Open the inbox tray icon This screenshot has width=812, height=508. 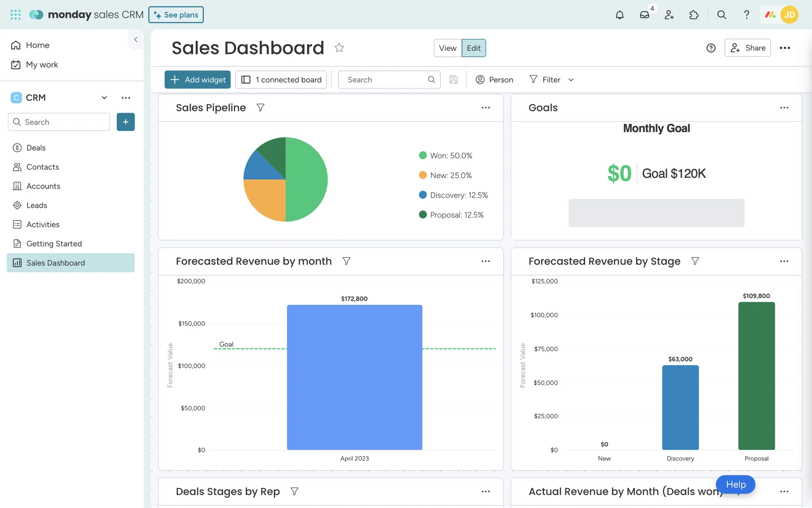(x=644, y=15)
